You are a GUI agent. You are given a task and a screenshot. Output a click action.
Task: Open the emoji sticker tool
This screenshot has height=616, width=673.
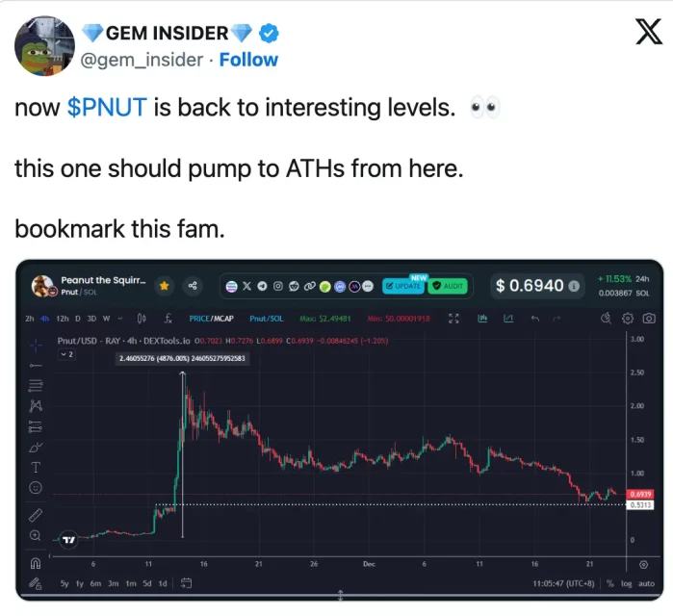pyautogui.click(x=36, y=488)
